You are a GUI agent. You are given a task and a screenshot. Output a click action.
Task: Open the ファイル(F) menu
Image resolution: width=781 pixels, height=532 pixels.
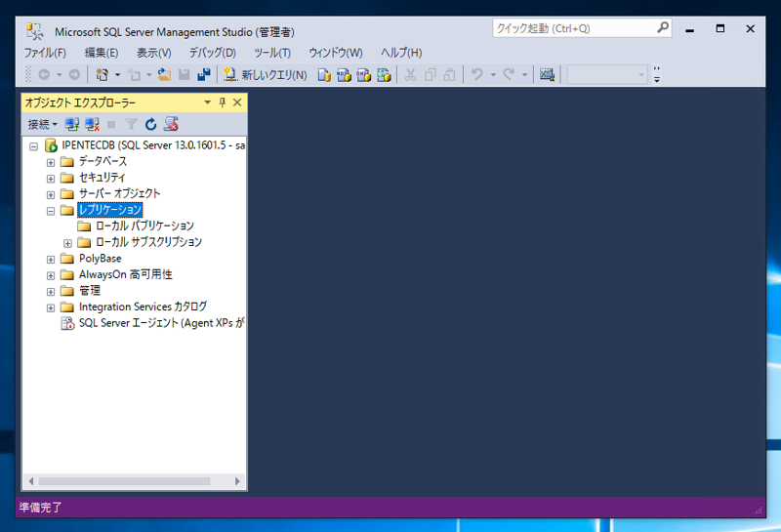pyautogui.click(x=45, y=53)
